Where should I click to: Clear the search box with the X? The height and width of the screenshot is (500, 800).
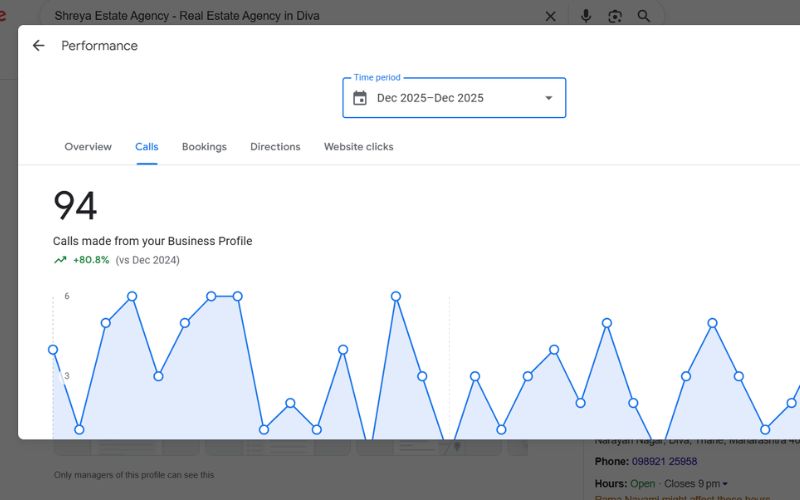(550, 16)
